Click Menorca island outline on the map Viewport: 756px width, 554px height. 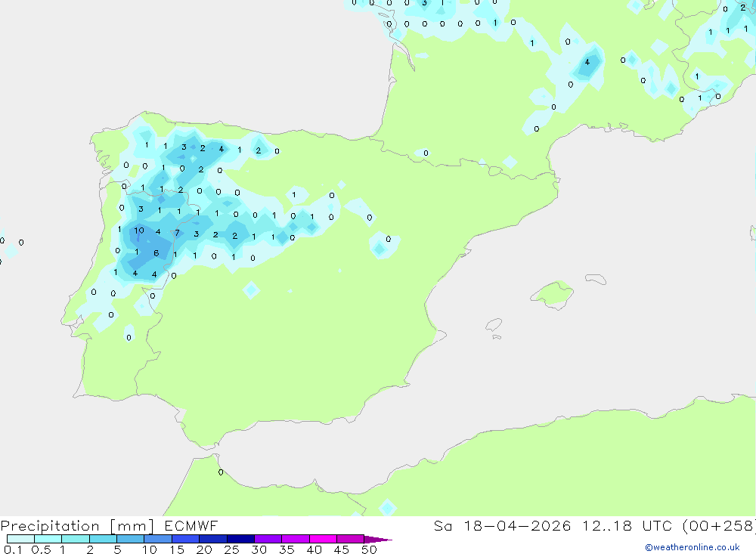(596, 279)
